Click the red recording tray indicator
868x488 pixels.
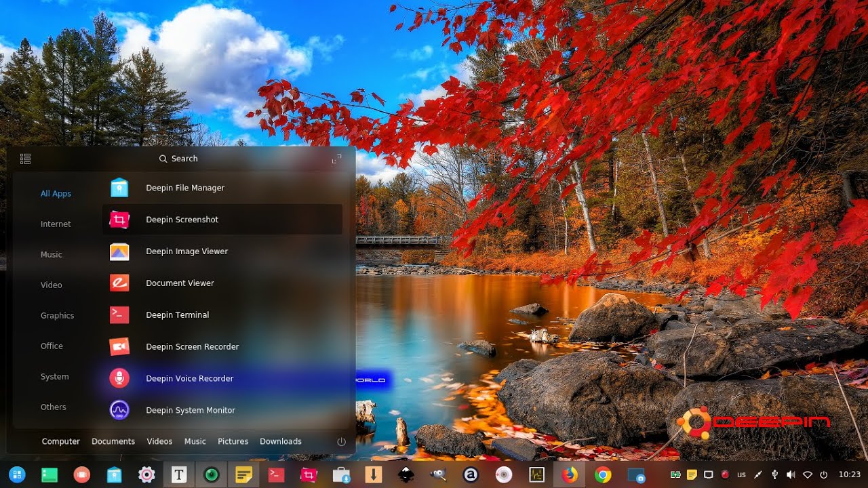coord(725,475)
